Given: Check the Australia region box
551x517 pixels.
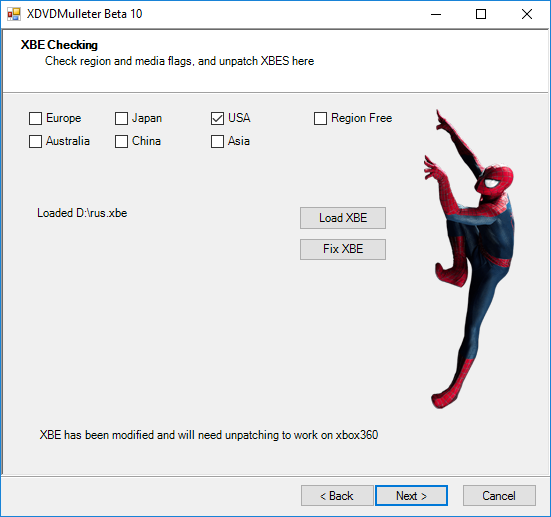Looking at the screenshot, I should pyautogui.click(x=35, y=141).
